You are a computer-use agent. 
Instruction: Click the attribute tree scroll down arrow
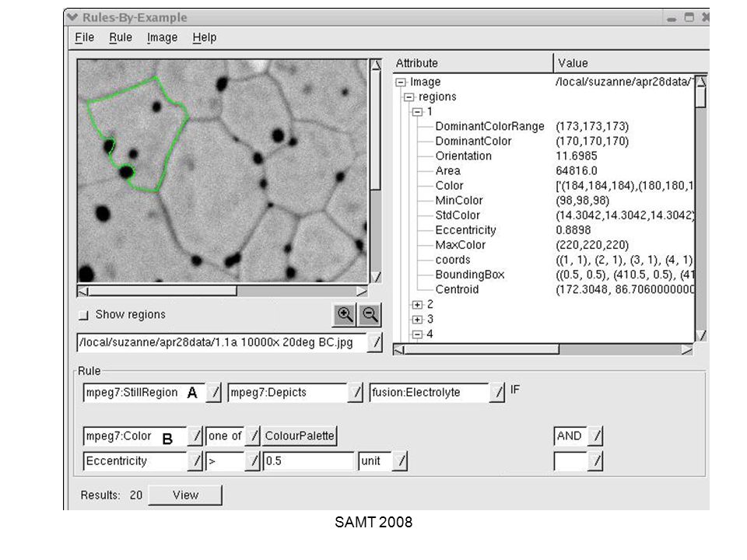(x=701, y=336)
